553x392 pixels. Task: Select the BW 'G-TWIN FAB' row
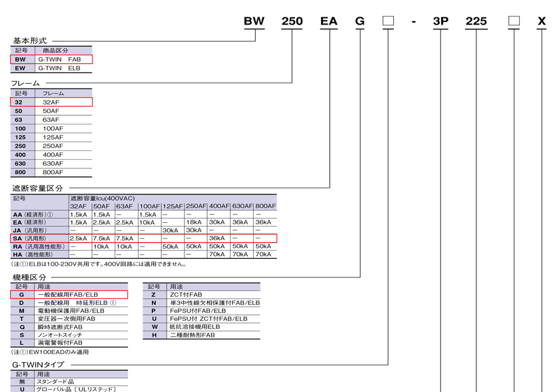pos(51,59)
